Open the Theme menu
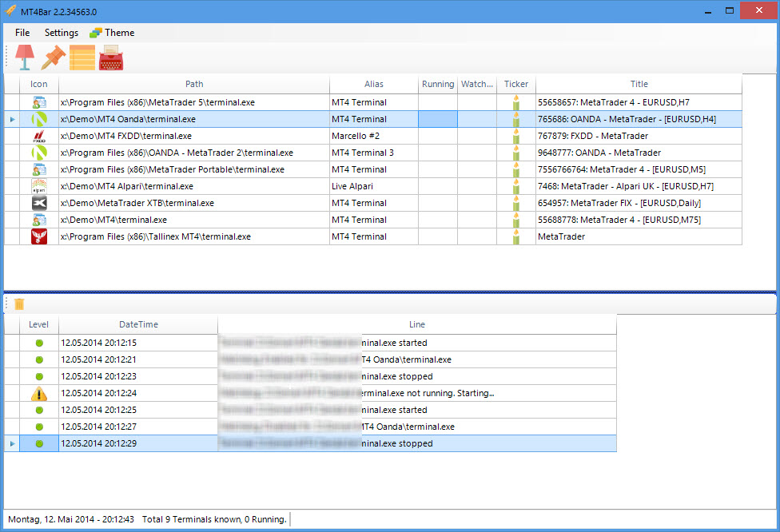Viewport: 780px width, 532px height. pos(113,32)
